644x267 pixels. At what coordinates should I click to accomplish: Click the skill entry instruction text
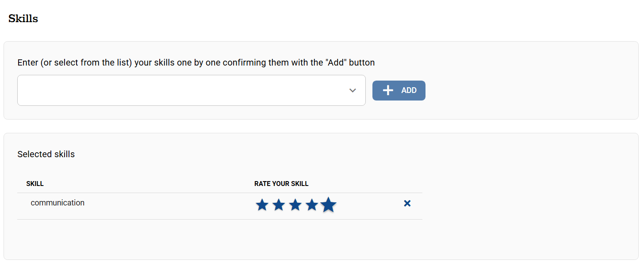click(x=196, y=62)
